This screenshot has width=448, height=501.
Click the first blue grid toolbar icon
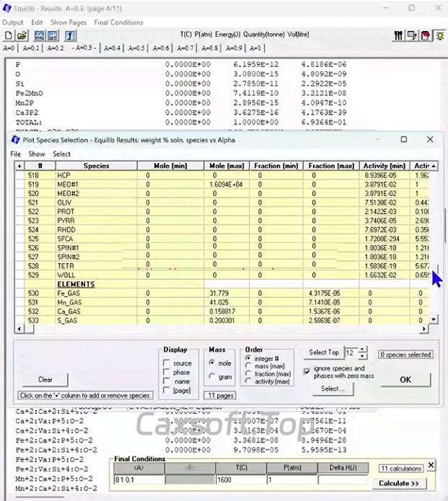pyautogui.click(x=40, y=35)
